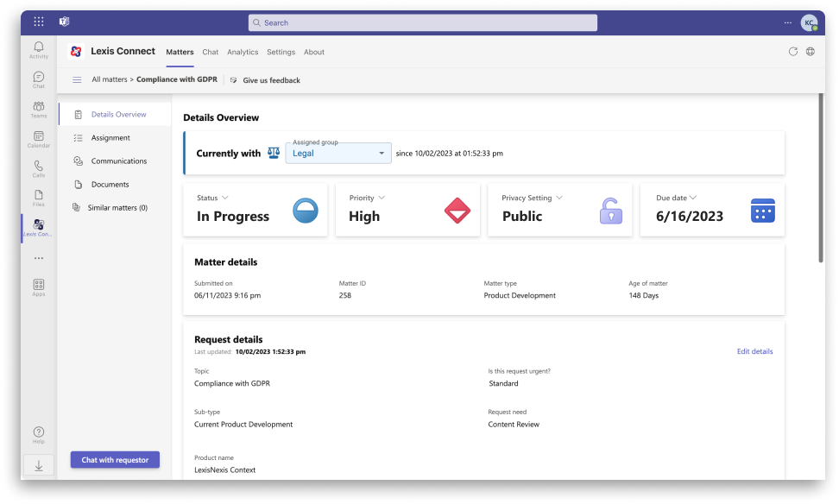Viewport: 839px width, 504px height.
Task: Click the submitted date 06/11/2023 9:16 pm
Action: tap(227, 295)
